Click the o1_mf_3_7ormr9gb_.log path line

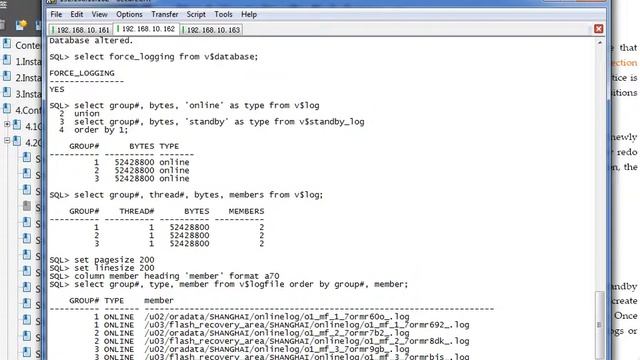[x=277, y=349]
